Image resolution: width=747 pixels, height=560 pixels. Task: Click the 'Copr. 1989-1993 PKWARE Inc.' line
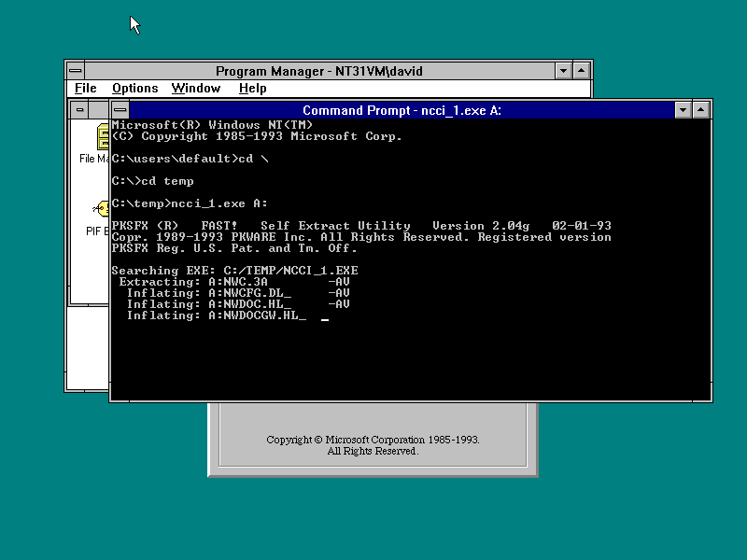point(361,237)
